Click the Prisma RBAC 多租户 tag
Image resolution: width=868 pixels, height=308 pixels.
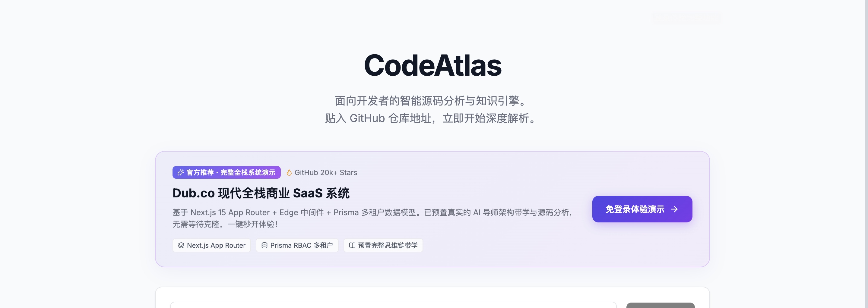[x=297, y=245]
